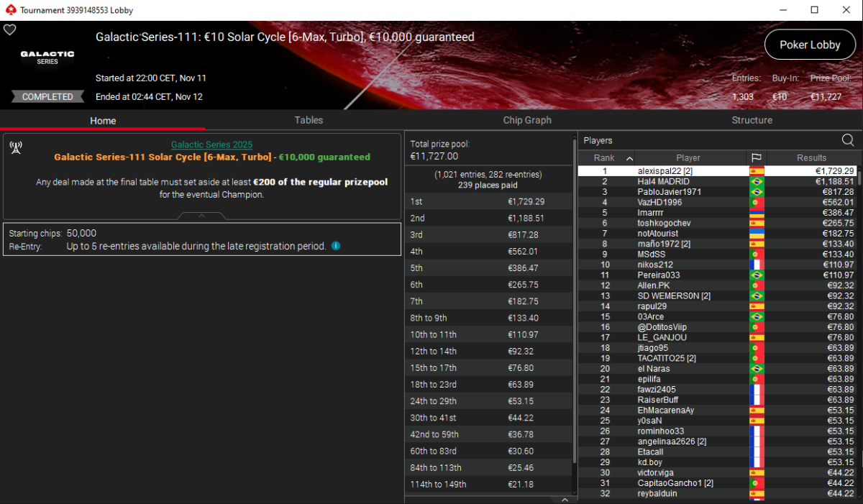This screenshot has width=863, height=504.
Task: Open the Chip Graph tab
Action: [527, 120]
